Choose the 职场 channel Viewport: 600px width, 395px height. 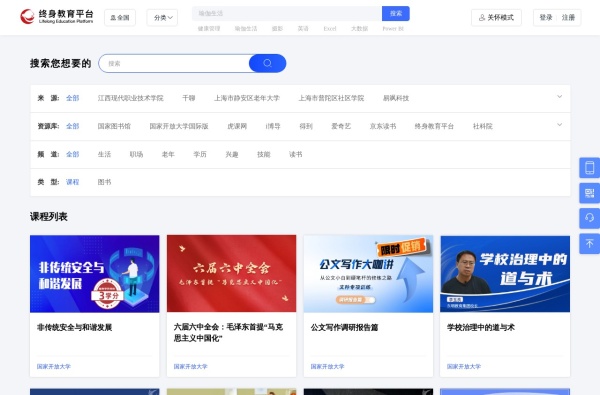point(136,155)
